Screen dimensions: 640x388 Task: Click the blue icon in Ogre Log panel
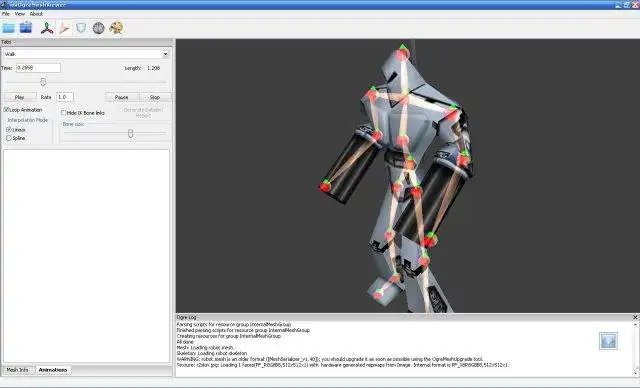click(608, 341)
